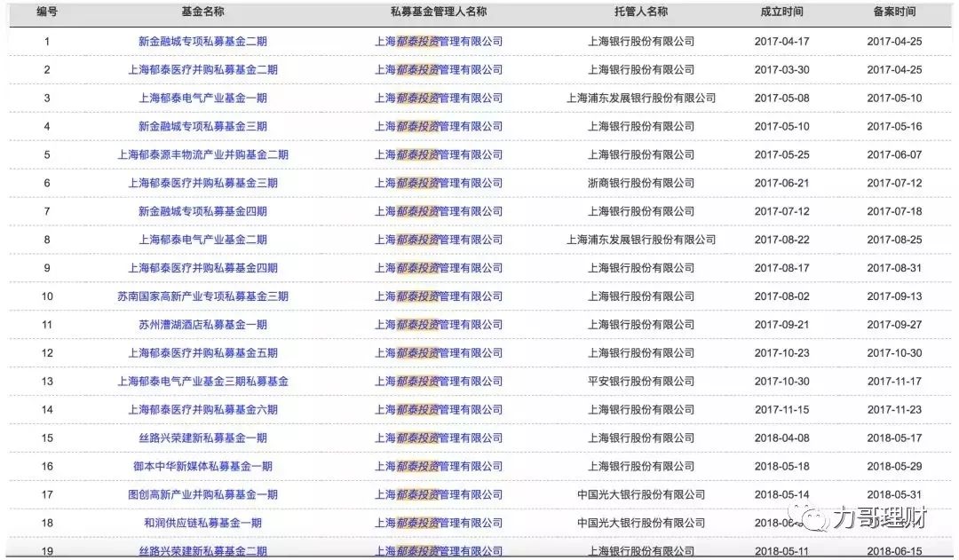This screenshot has height=560, width=959.
Task: Select the 托管人名称 column header
Action: [x=640, y=12]
